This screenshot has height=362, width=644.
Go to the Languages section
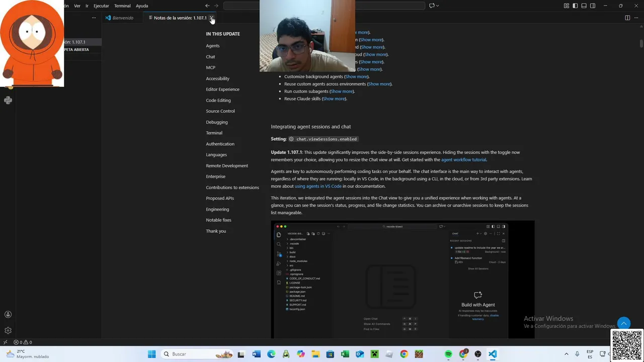click(x=216, y=155)
